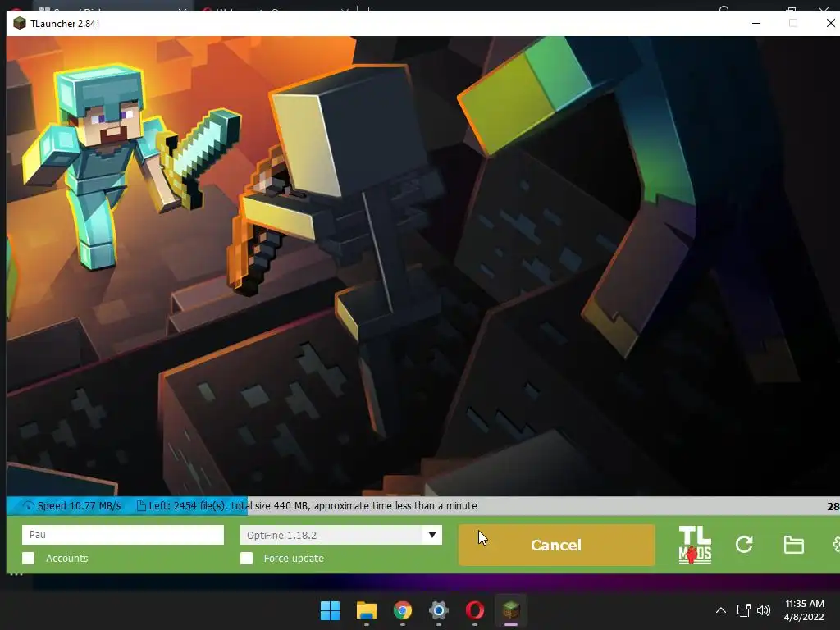840x630 pixels.
Task: Click the download progress bar
Action: 423,505
